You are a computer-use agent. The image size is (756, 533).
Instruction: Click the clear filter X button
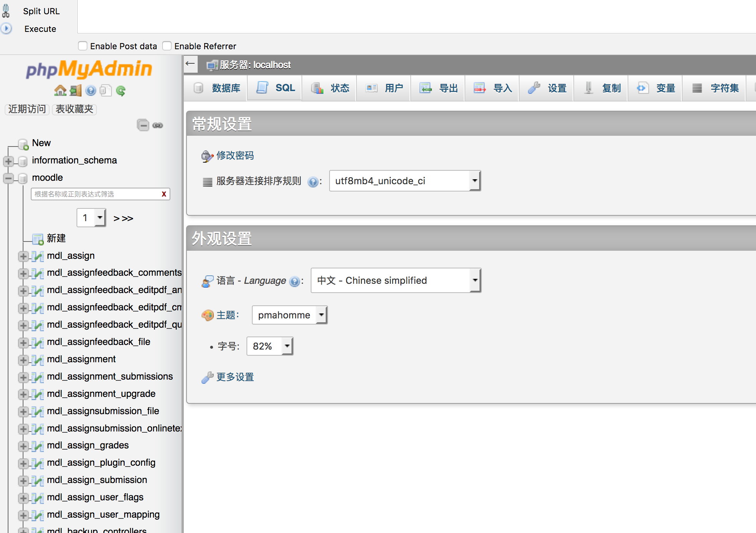click(164, 194)
